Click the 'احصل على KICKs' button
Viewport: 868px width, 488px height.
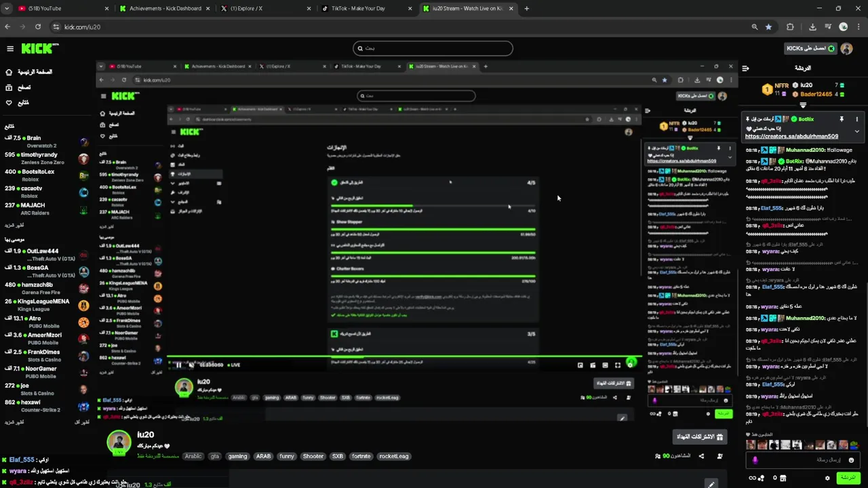click(x=810, y=48)
